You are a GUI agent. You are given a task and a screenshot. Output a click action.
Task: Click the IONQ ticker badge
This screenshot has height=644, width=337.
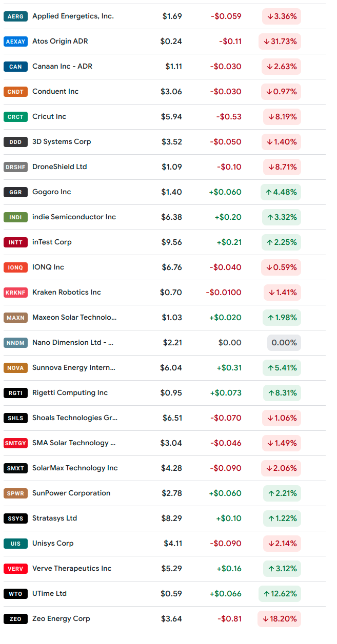(15, 267)
